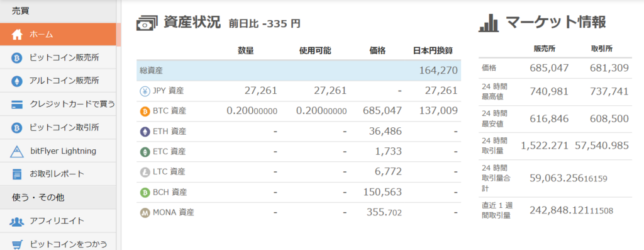Click the 取引所 price 681,309
This screenshot has height=250, width=644.
click(x=609, y=68)
